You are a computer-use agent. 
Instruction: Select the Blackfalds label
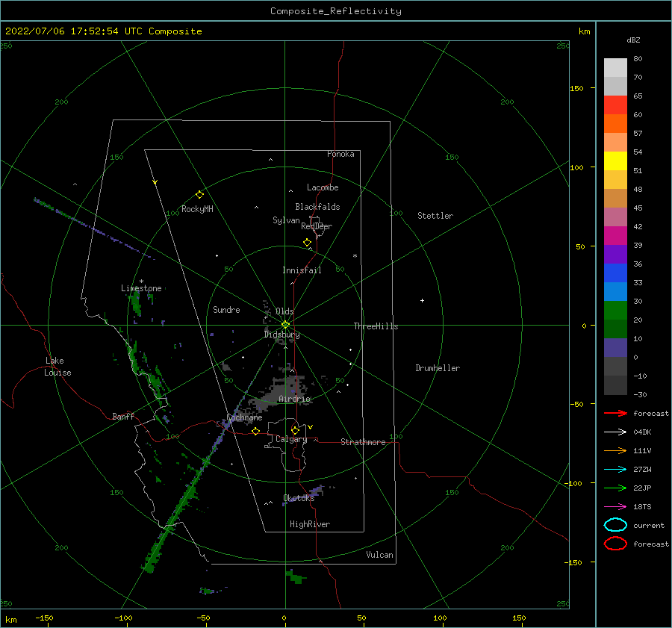tap(317, 207)
